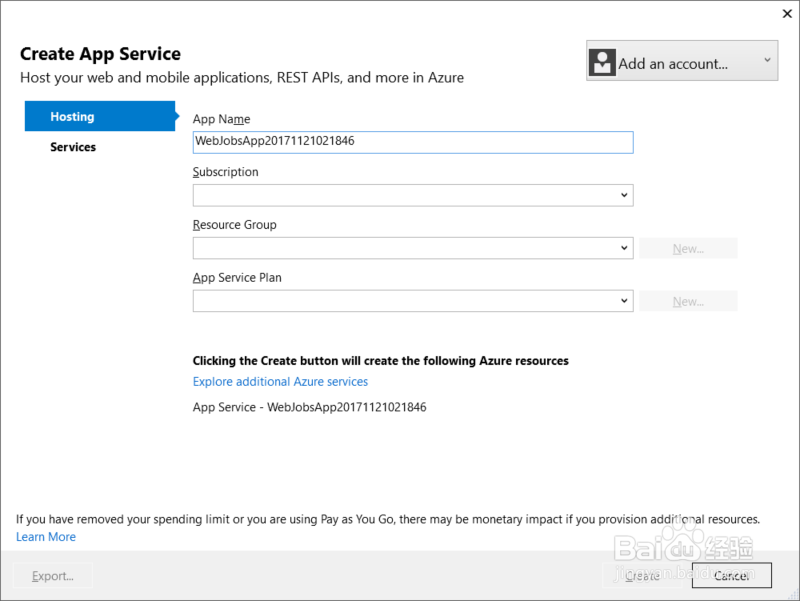Expand the Resource Group dropdown
800x601 pixels.
click(412, 248)
